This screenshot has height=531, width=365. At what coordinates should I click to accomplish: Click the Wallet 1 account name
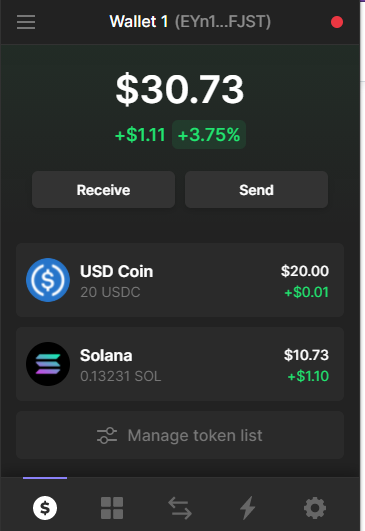click(139, 22)
